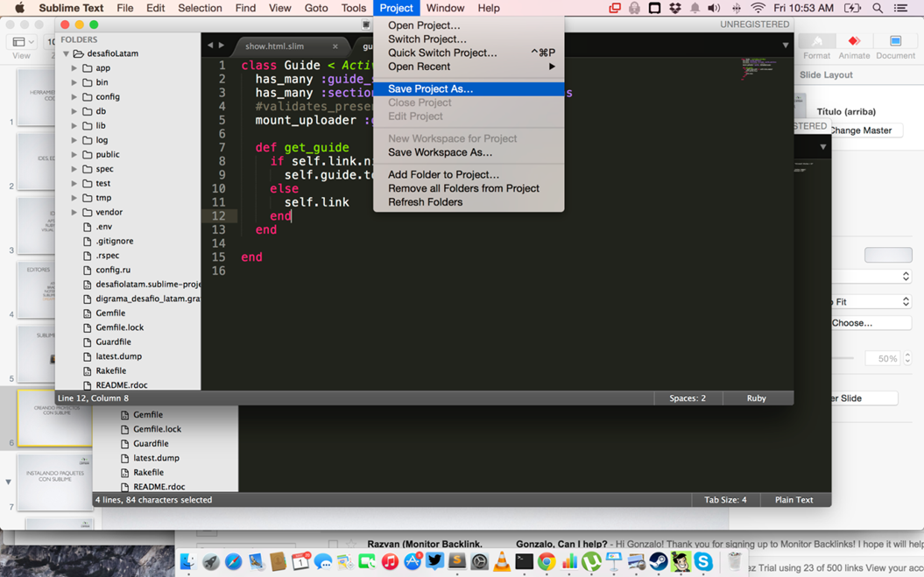924x577 pixels.
Task: Collapse the desafioLatam root folder
Action: (x=66, y=53)
